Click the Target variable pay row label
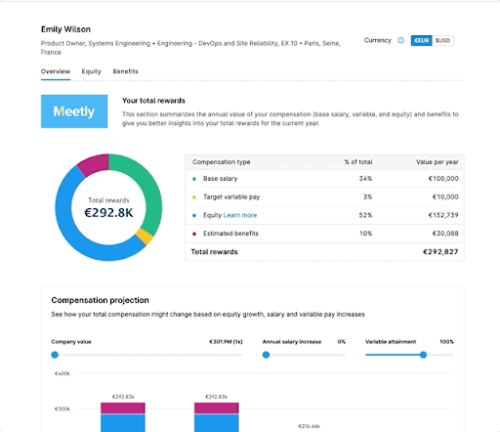 [x=232, y=197]
